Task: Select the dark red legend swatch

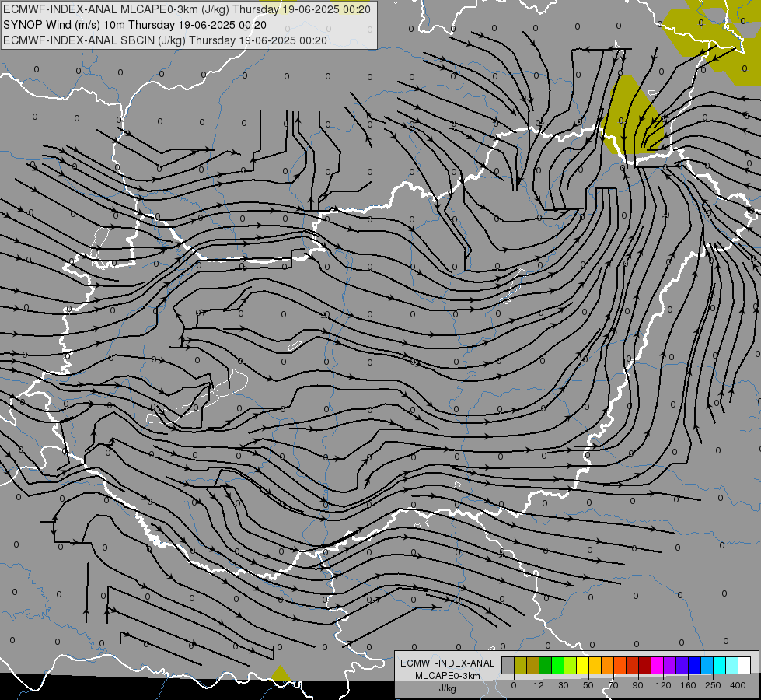Action: [x=644, y=666]
